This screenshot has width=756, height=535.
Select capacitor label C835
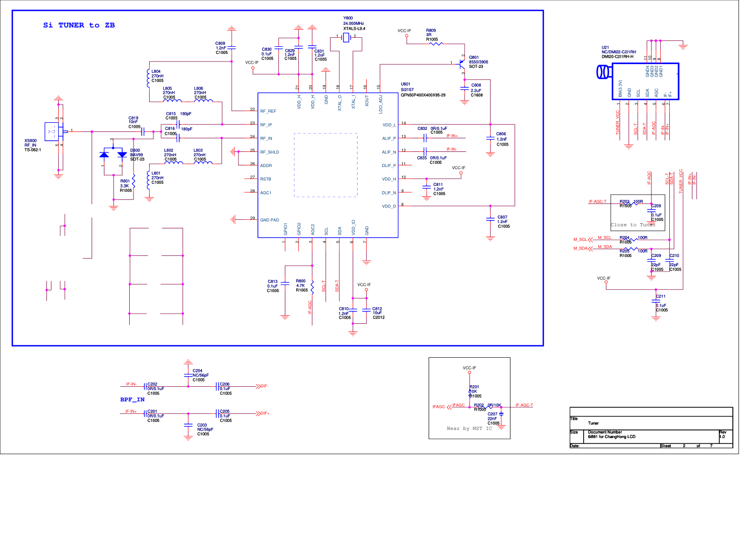pos(422,158)
